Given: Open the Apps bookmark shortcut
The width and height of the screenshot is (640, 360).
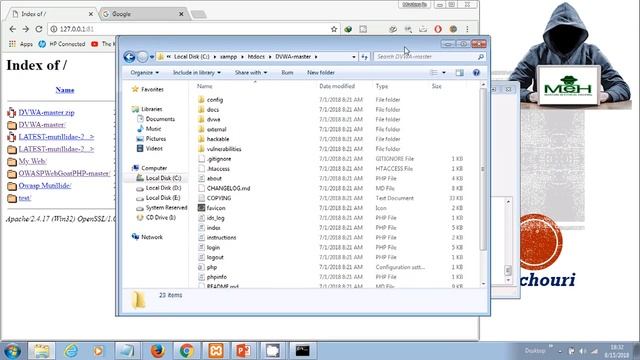Looking at the screenshot, I should click(21, 44).
